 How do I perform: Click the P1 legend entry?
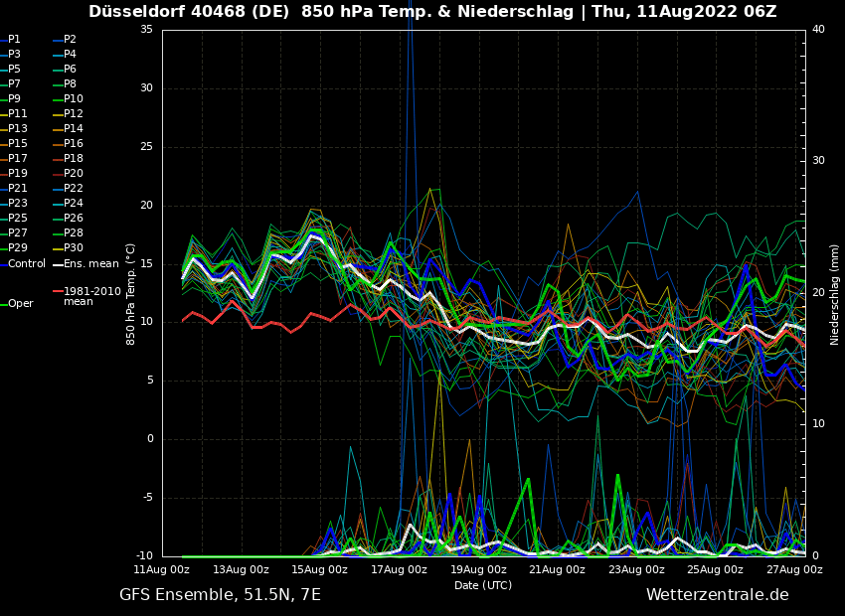14,40
